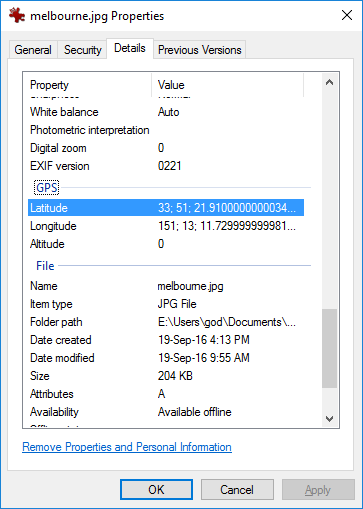Click the JPG File value
Viewport: 363px width, 509px height.
[x=177, y=304]
